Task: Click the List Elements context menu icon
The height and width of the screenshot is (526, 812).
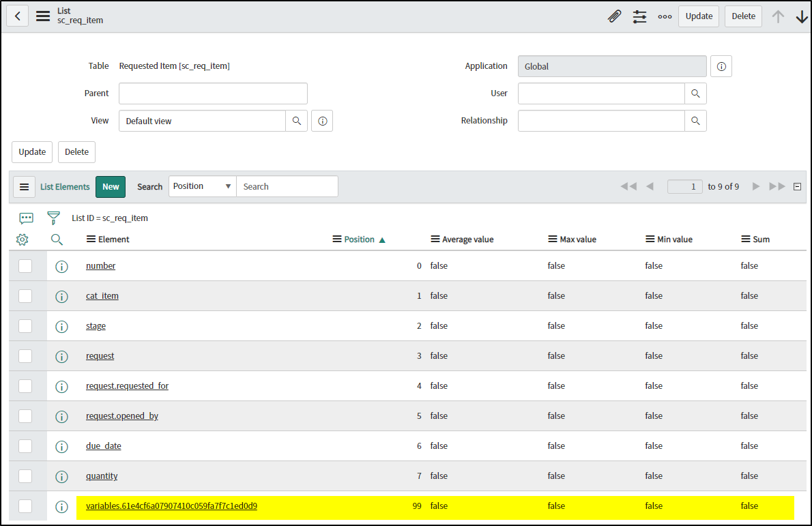Action: click(x=24, y=186)
